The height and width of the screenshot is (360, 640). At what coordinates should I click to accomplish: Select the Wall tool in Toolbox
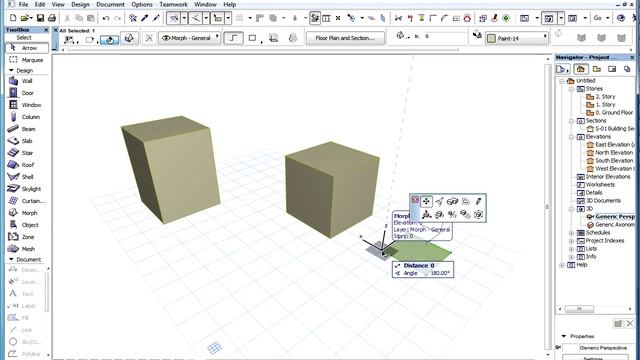coord(27,81)
